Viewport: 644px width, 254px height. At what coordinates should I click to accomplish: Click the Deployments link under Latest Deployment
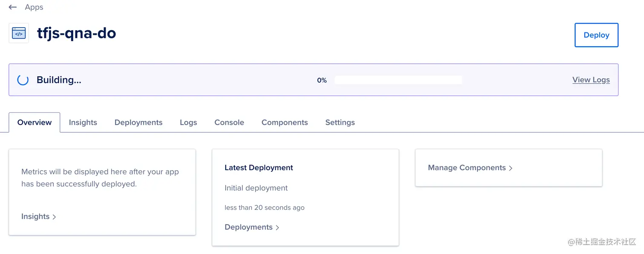(249, 227)
